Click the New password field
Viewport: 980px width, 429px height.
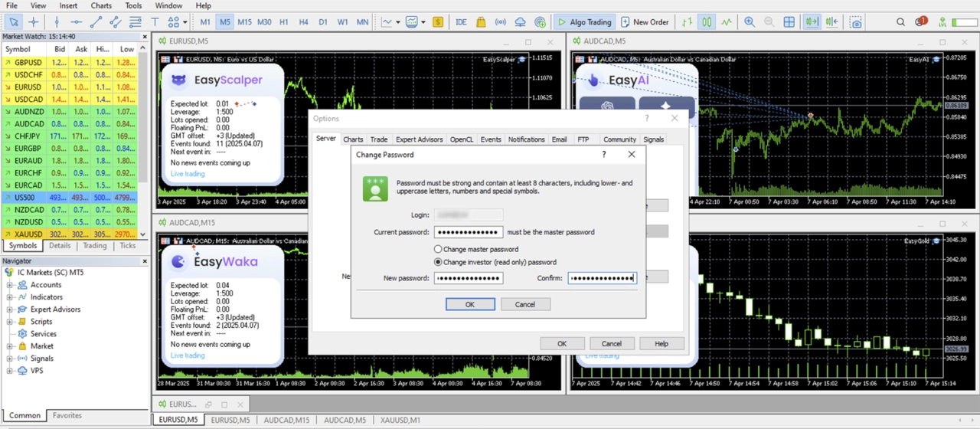coord(469,278)
